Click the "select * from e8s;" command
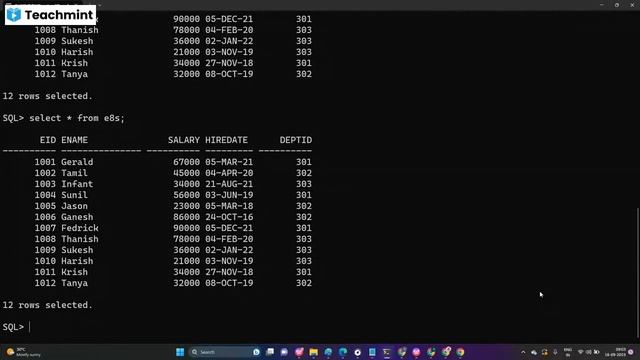Screen dimensions: 640x360 (x=77, y=118)
